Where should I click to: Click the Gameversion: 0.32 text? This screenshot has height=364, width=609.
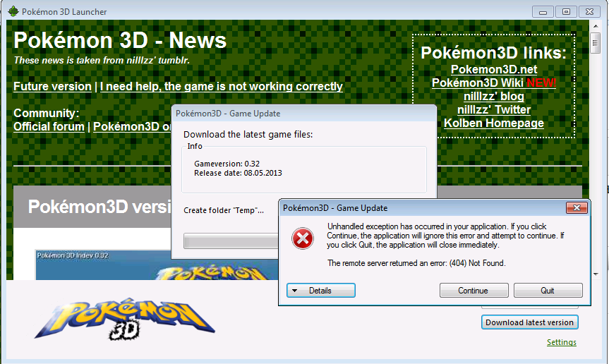227,164
